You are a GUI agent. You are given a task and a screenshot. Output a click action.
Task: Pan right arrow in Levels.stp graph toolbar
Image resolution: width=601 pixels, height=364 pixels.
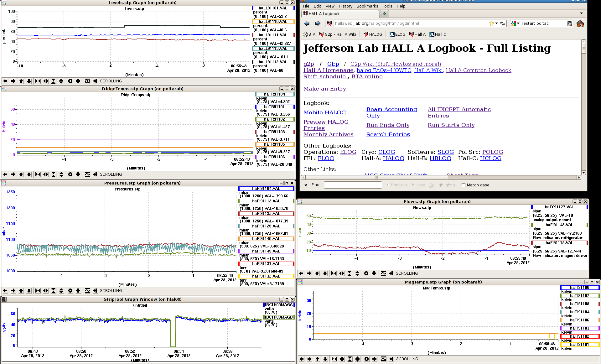pyautogui.click(x=13, y=81)
